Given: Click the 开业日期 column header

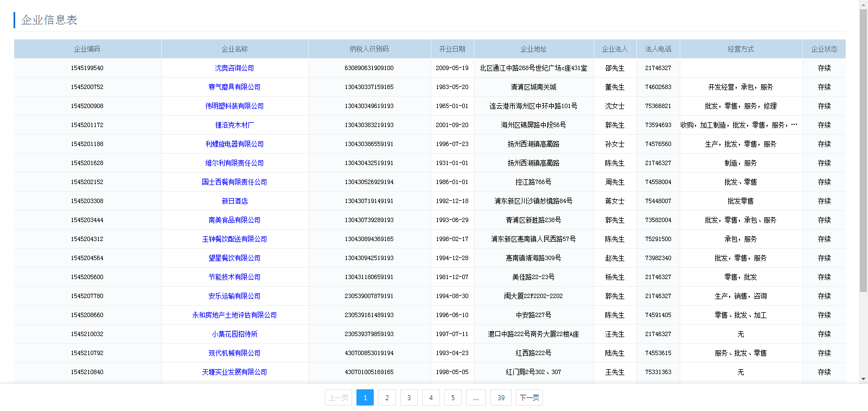Looking at the screenshot, I should 452,49.
